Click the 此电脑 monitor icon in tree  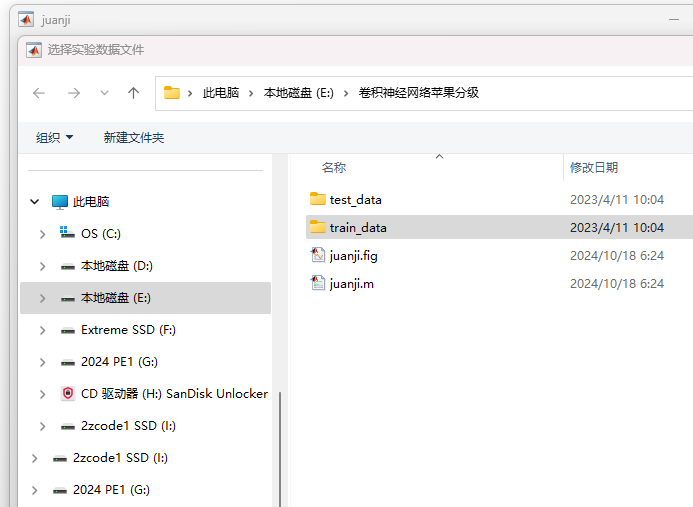point(60,202)
